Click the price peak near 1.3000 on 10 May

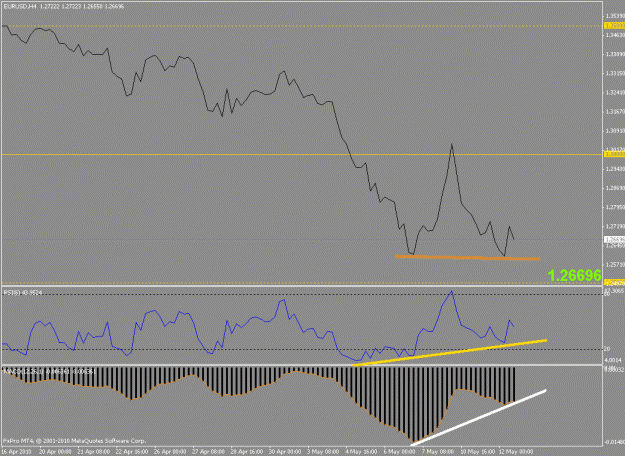[452, 145]
